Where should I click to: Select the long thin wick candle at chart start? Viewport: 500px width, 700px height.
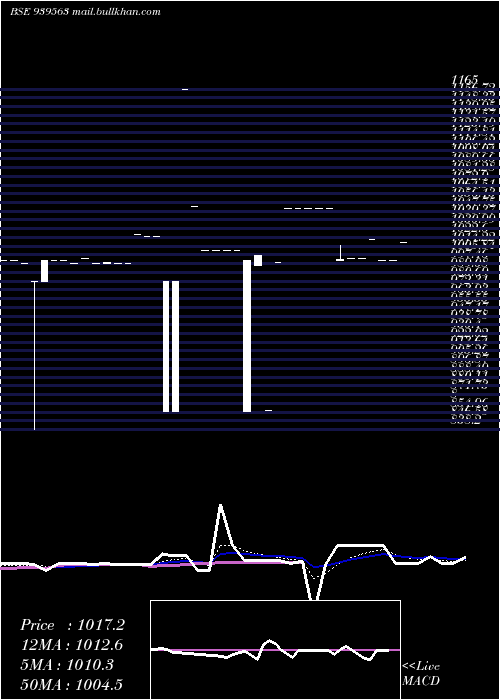tap(34, 355)
